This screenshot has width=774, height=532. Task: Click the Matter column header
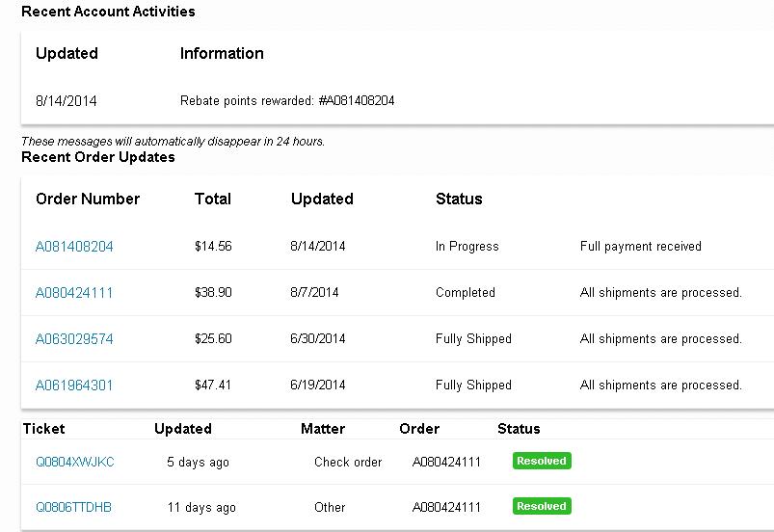322,429
